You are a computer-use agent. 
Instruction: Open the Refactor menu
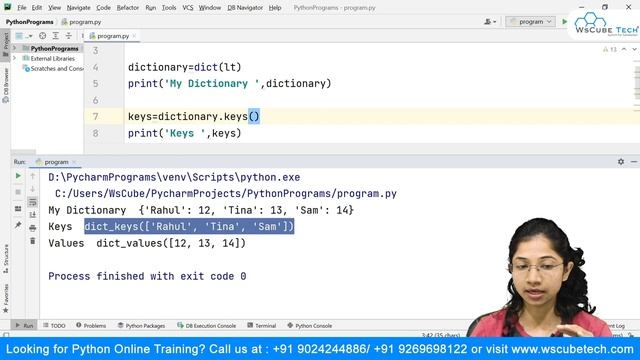(127, 8)
